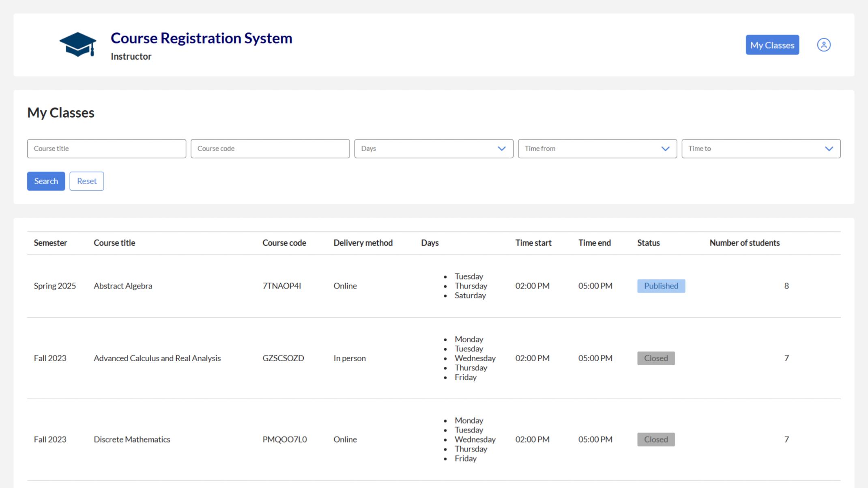Open the My Classes header button

[772, 45]
